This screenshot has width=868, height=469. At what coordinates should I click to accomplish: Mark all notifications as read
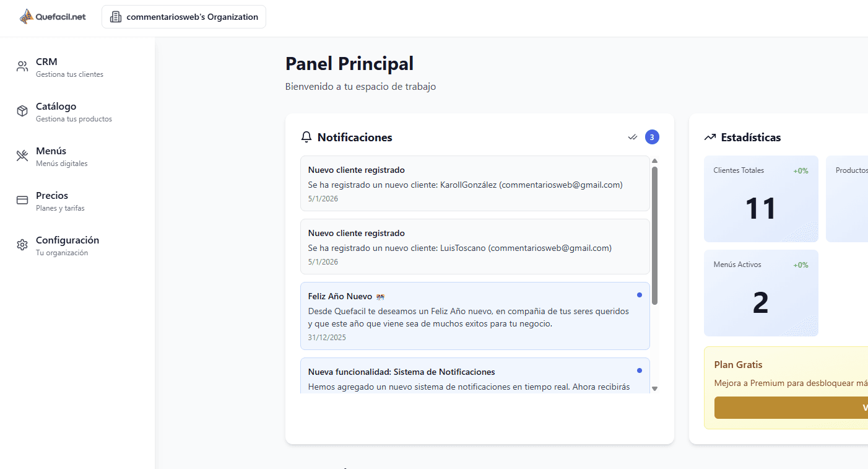(x=633, y=137)
